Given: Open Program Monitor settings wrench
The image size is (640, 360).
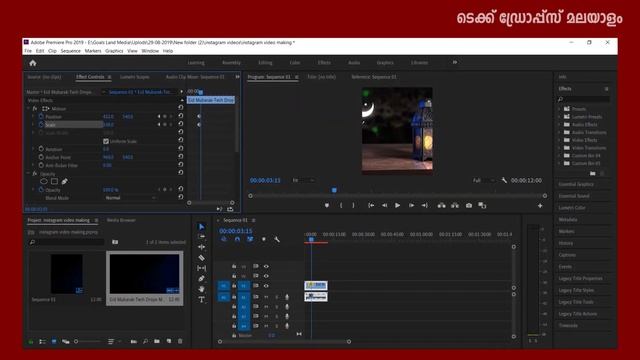Looking at the screenshot, I should (504, 180).
